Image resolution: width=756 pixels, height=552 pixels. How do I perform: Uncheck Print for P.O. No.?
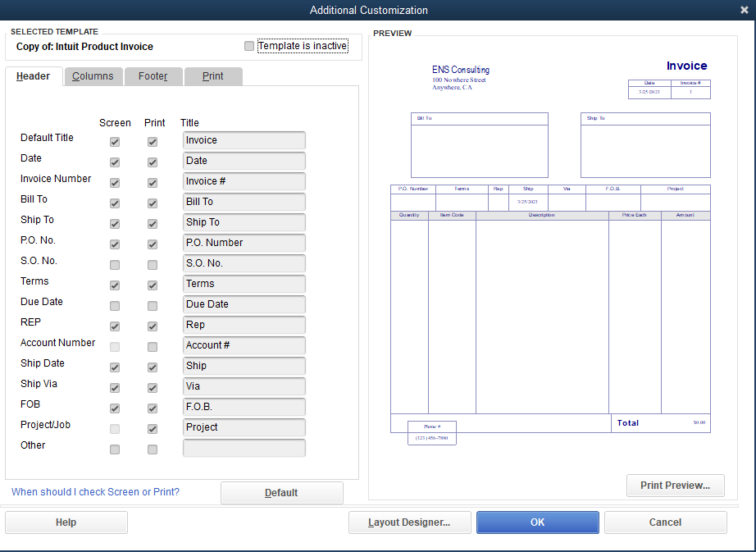pyautogui.click(x=153, y=244)
